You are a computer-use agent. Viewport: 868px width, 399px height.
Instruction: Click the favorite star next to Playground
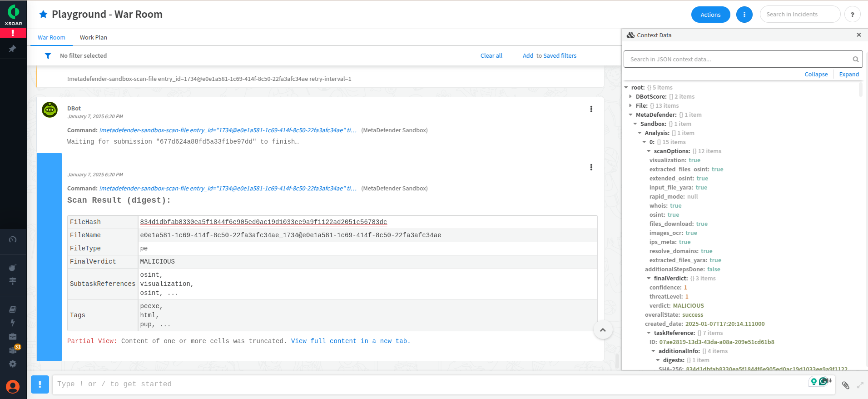click(x=43, y=14)
